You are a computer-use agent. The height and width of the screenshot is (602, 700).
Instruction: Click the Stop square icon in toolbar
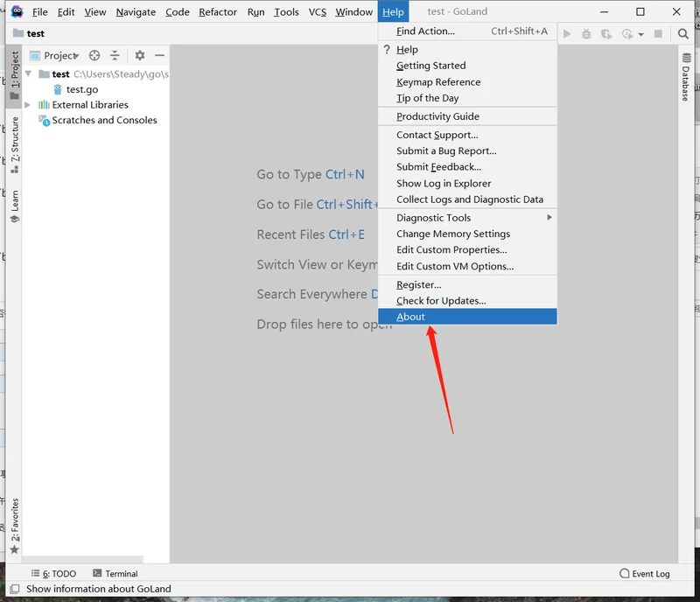pos(658,34)
